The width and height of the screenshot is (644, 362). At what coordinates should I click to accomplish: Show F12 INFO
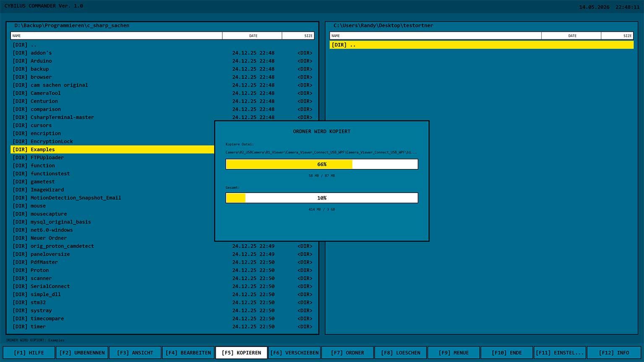coord(614,353)
